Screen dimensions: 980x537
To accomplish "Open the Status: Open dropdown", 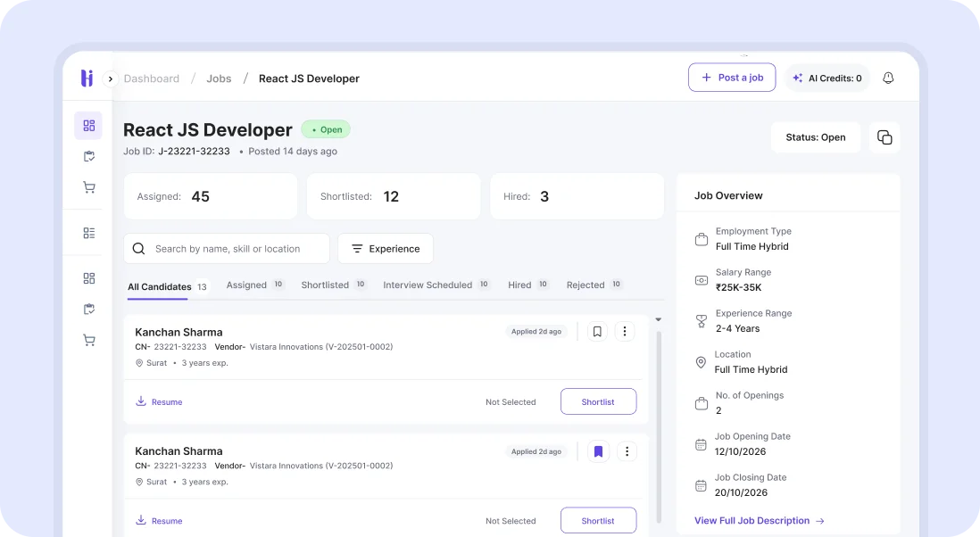I will [815, 137].
